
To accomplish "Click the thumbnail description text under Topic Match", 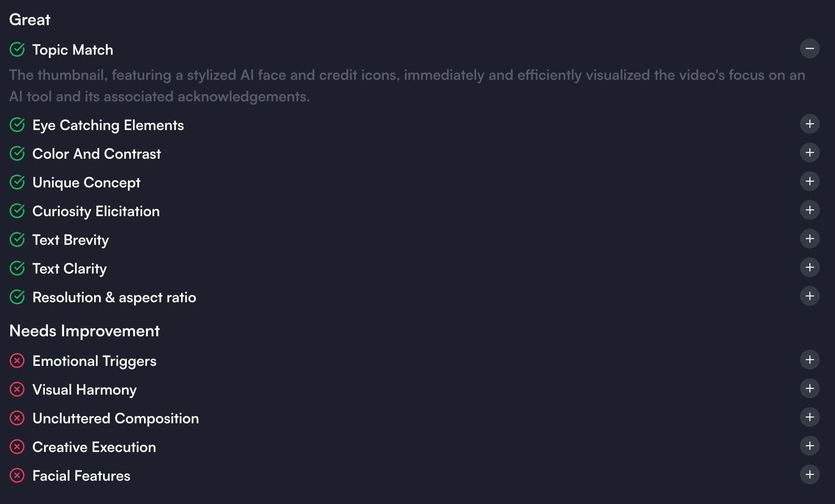I will click(x=404, y=85).
